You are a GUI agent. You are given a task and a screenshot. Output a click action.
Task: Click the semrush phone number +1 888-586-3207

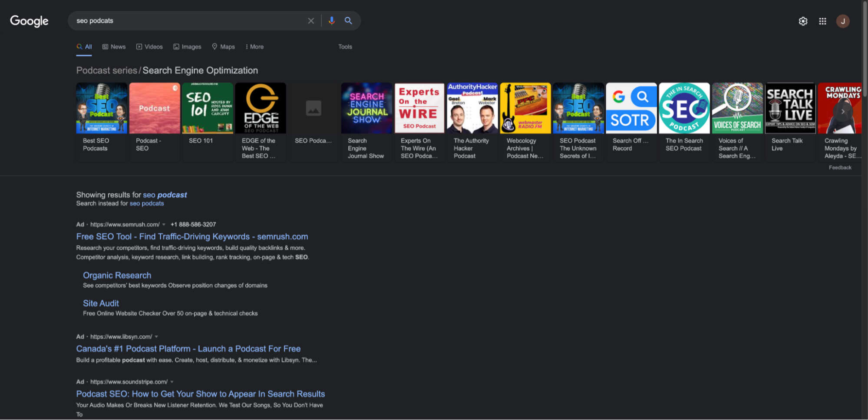tap(193, 225)
